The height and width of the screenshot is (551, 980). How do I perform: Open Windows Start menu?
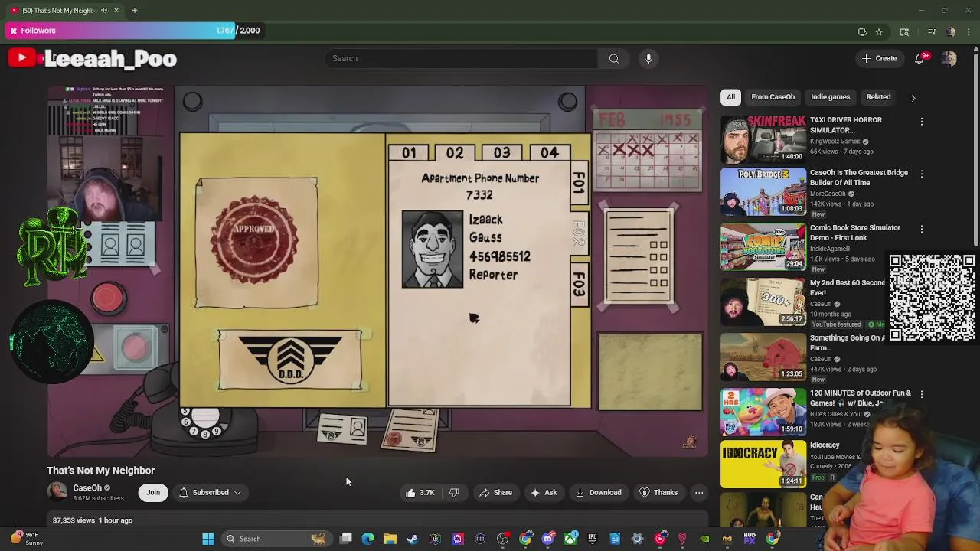(208, 539)
